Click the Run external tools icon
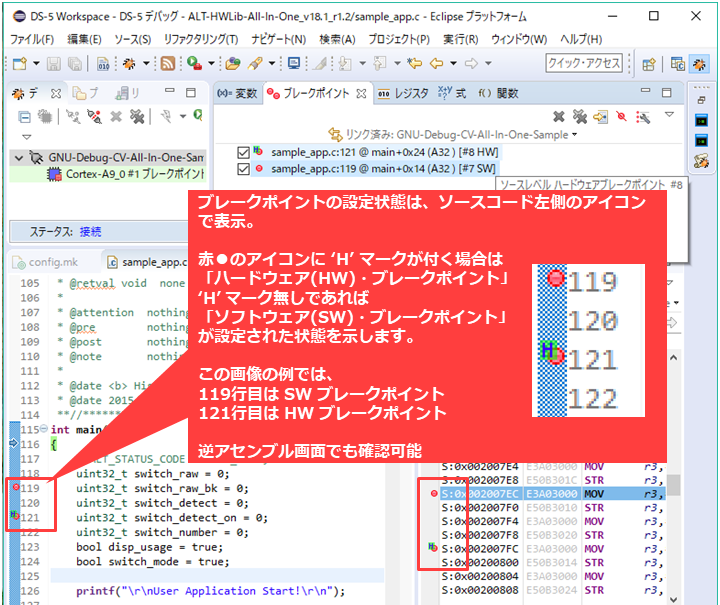This screenshot has height=605, width=720. [195, 63]
